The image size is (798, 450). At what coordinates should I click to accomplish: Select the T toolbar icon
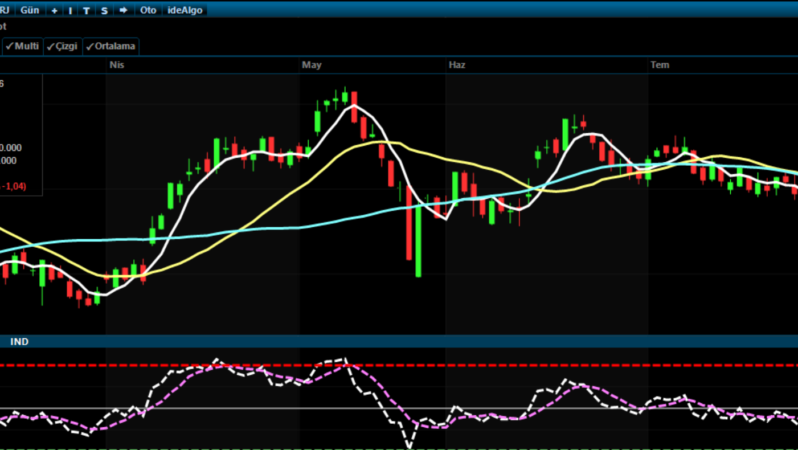(x=87, y=10)
